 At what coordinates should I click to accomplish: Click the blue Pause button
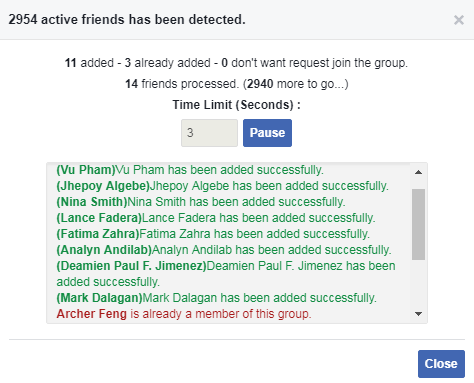click(x=267, y=133)
